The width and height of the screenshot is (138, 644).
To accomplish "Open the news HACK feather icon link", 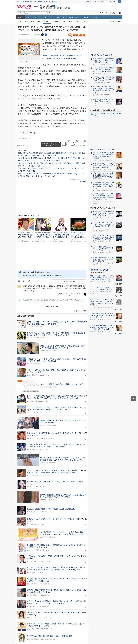I will coord(92,115).
